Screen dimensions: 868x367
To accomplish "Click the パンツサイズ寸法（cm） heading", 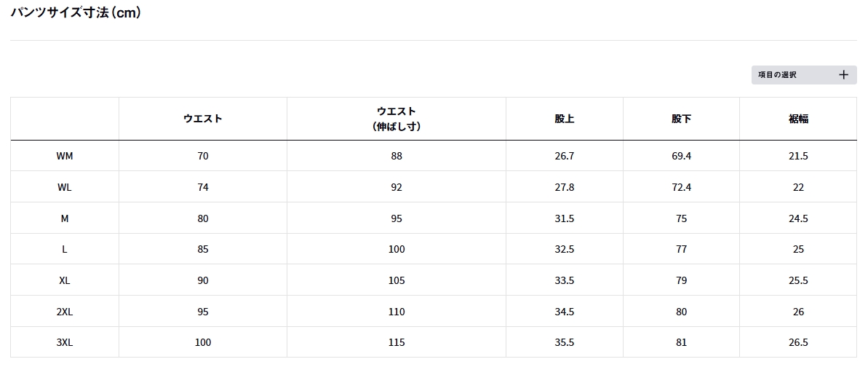I will (76, 13).
